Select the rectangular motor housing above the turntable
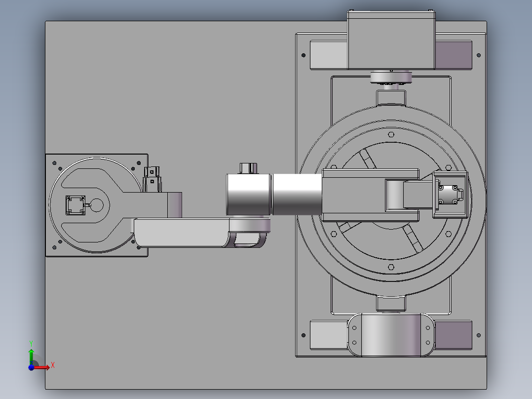This screenshot has height=399, width=532. (x=391, y=40)
